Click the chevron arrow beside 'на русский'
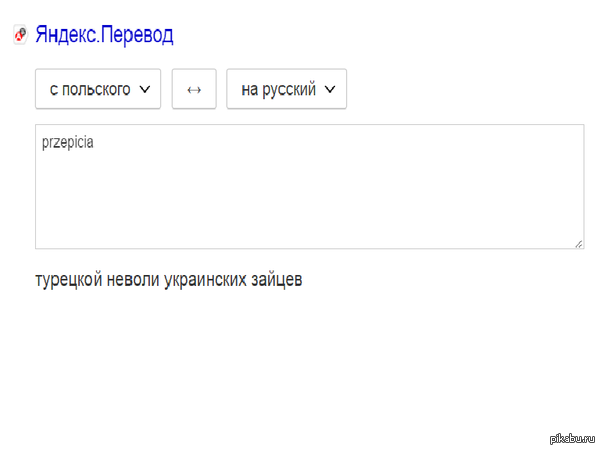The height and width of the screenshot is (450, 600). click(x=330, y=89)
